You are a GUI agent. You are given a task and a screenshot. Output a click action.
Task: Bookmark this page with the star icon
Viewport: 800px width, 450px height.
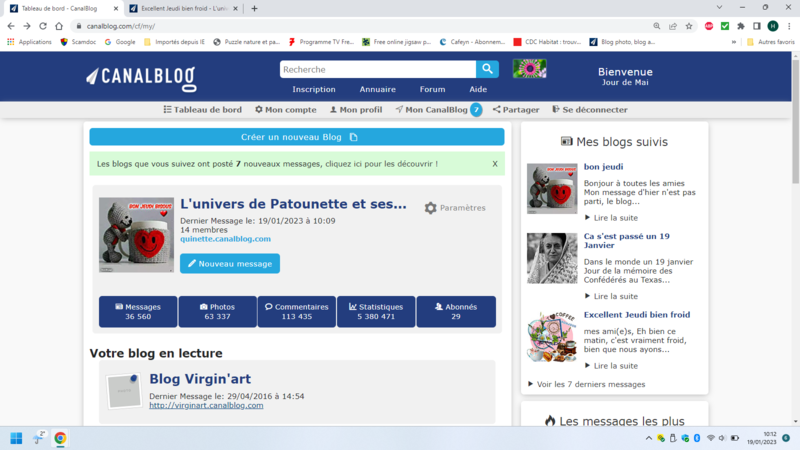[689, 26]
